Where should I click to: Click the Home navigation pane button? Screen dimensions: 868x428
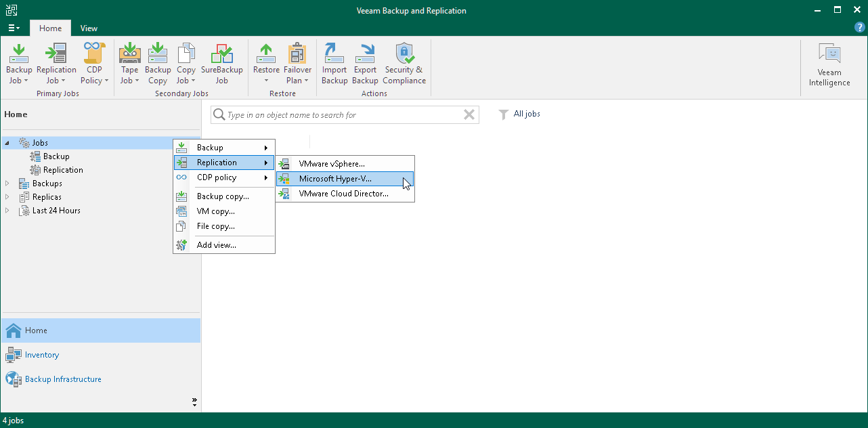coord(100,330)
